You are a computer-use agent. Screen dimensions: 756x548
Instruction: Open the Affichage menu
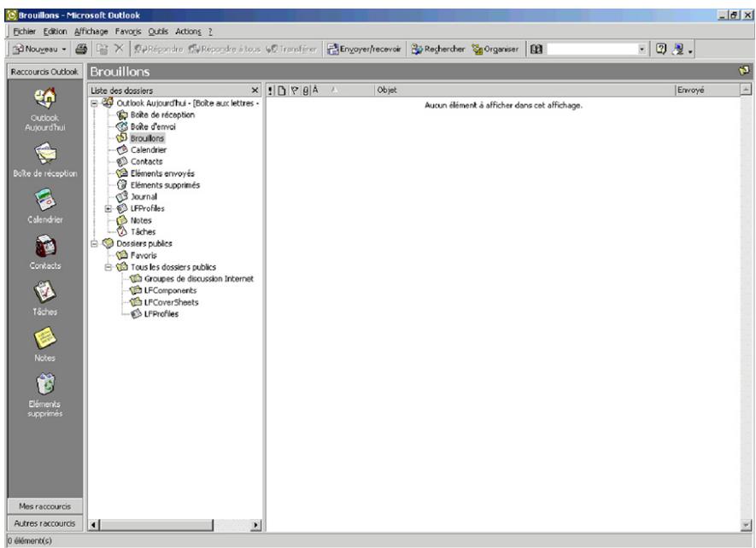[91, 32]
